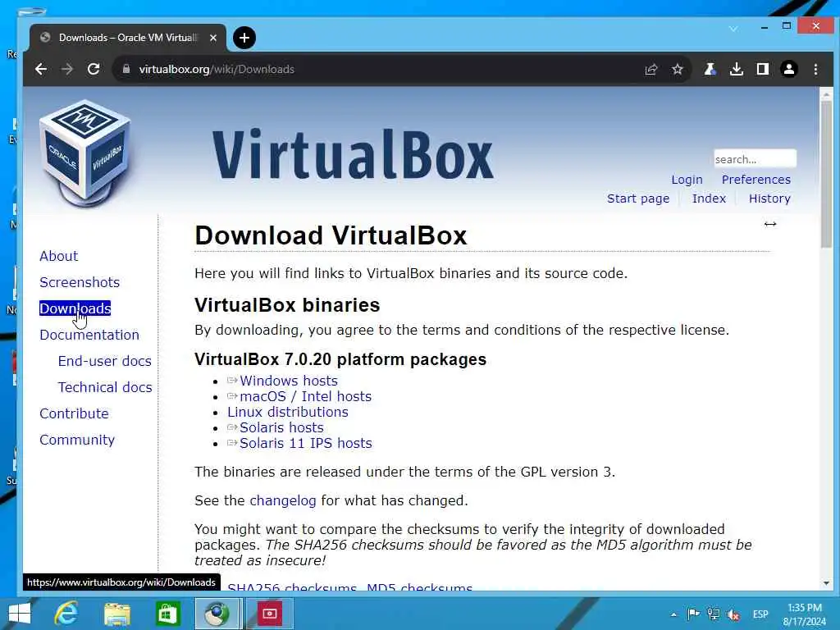Open the Chrome Labs flask icon
Viewport: 840px width, 630px height.
tap(710, 69)
